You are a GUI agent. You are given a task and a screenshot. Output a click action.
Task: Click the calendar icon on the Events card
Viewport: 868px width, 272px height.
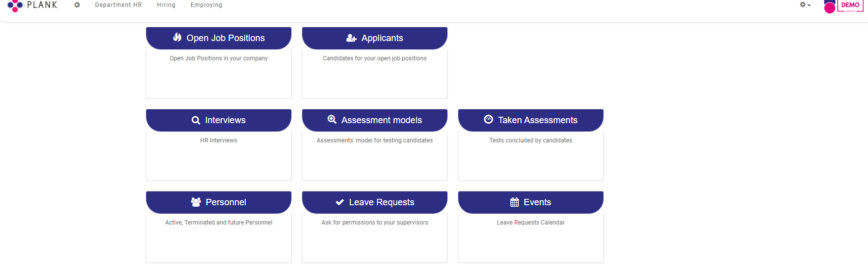pos(515,202)
